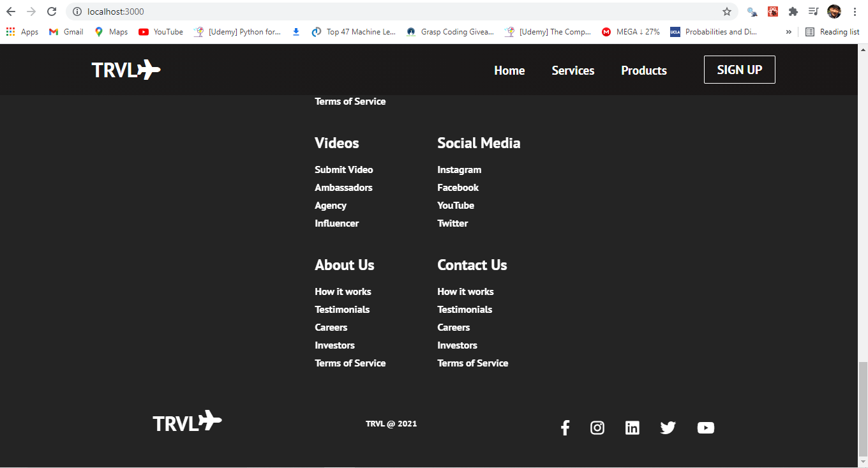Click inside the address bar
Image resolution: width=868 pixels, height=468 pixels.
point(383,11)
